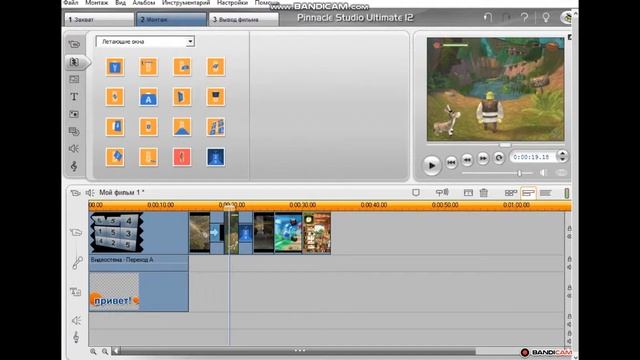Toggle the audio scrubbing icon on the timeline toolbar
The width and height of the screenshot is (640, 360).
point(442,192)
